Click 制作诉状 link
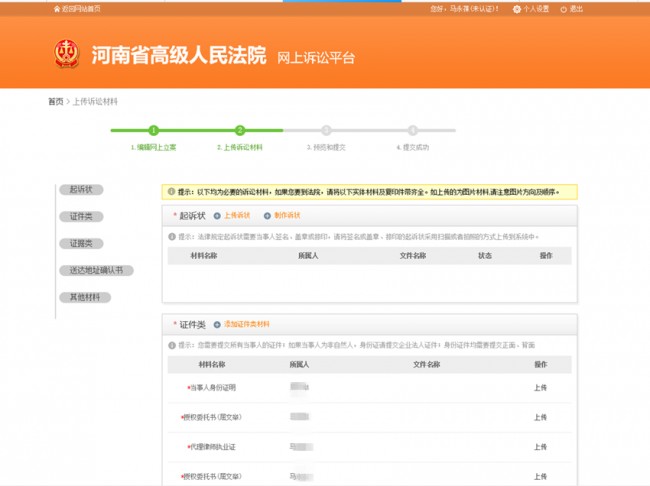Viewport: 650px width, 486px height. tap(287, 215)
